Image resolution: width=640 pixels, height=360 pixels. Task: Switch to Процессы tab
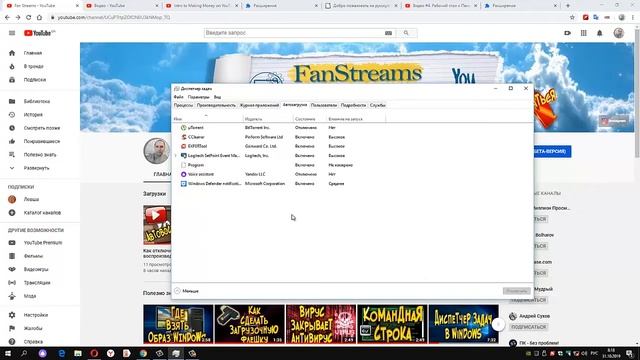point(183,105)
